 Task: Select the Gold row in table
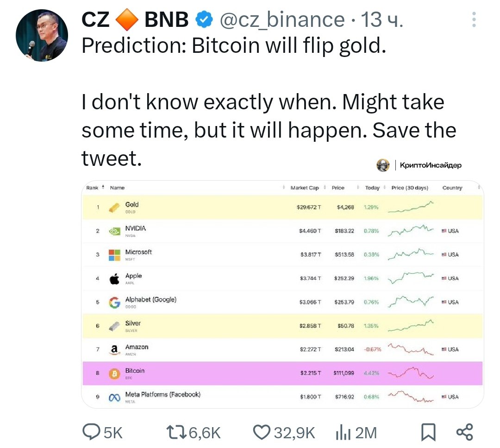pyautogui.click(x=282, y=207)
